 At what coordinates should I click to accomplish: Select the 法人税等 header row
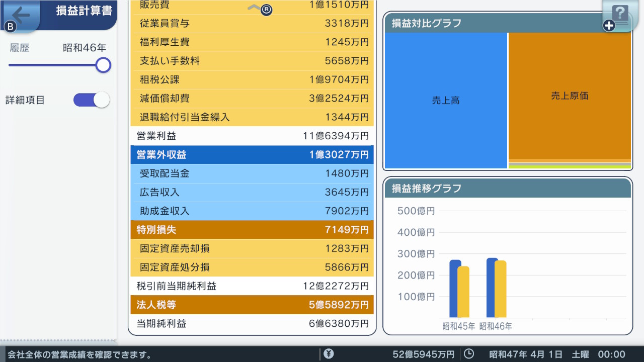pyautogui.click(x=252, y=305)
